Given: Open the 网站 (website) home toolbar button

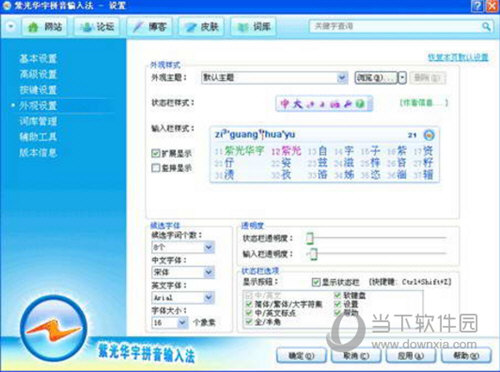Looking at the screenshot, I should 45,27.
